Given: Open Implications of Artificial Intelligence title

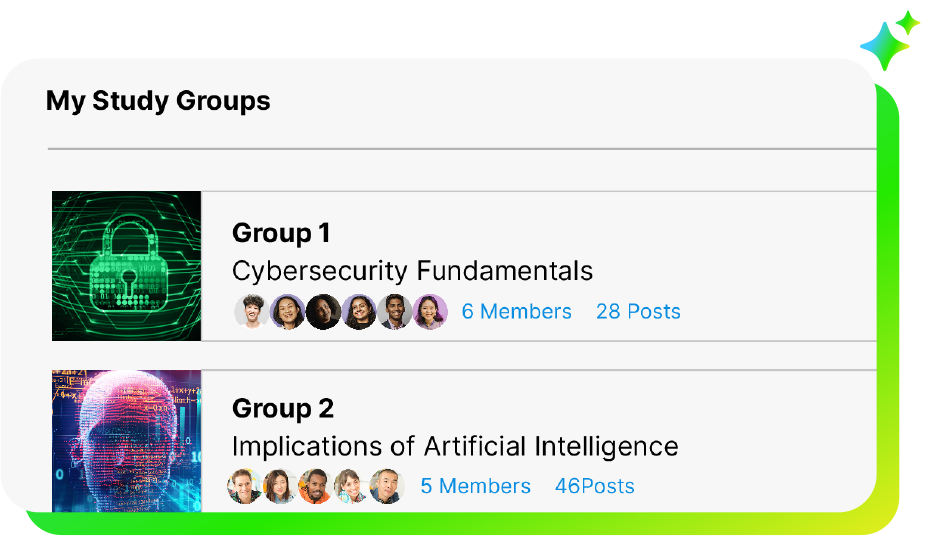Looking at the screenshot, I should [455, 446].
